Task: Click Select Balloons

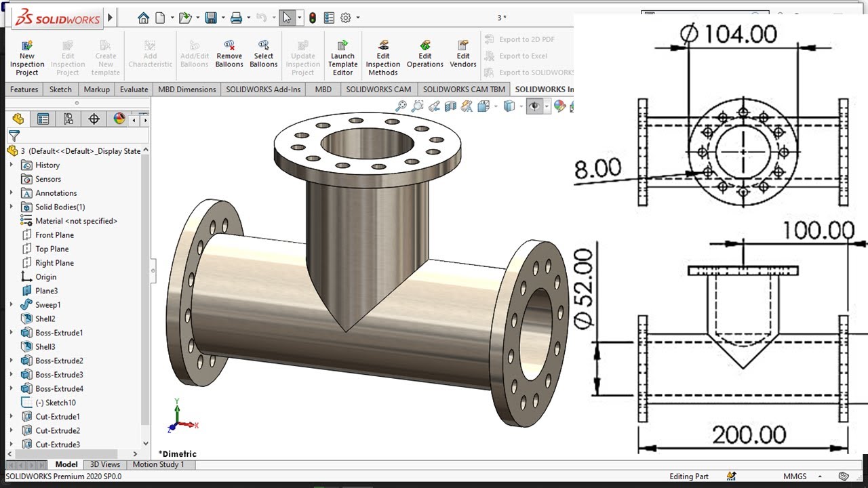Action: click(264, 54)
